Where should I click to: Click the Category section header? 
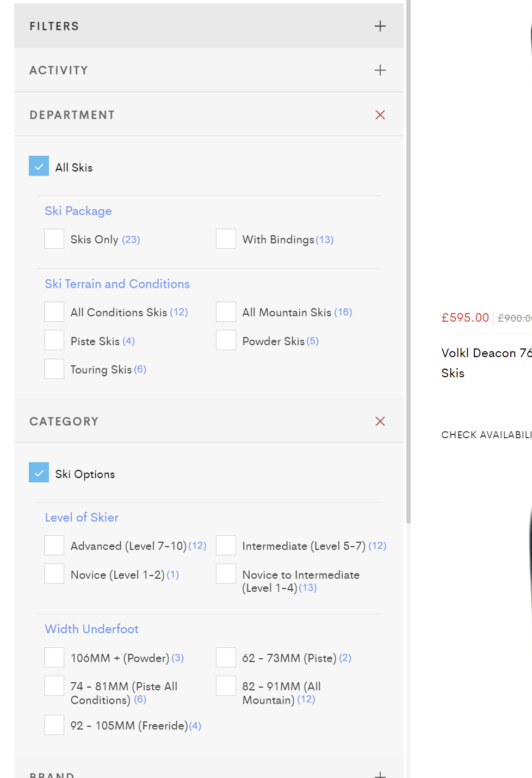pyautogui.click(x=64, y=421)
